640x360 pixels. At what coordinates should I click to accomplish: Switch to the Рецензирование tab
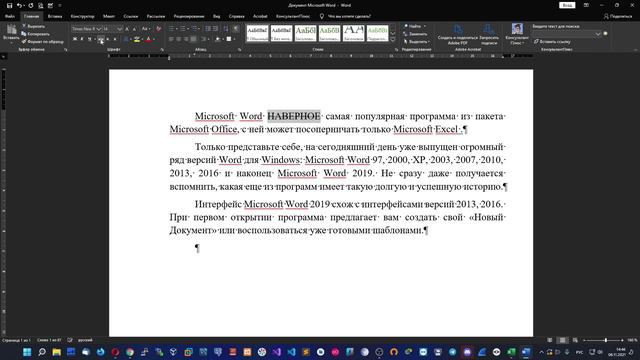coord(189,16)
